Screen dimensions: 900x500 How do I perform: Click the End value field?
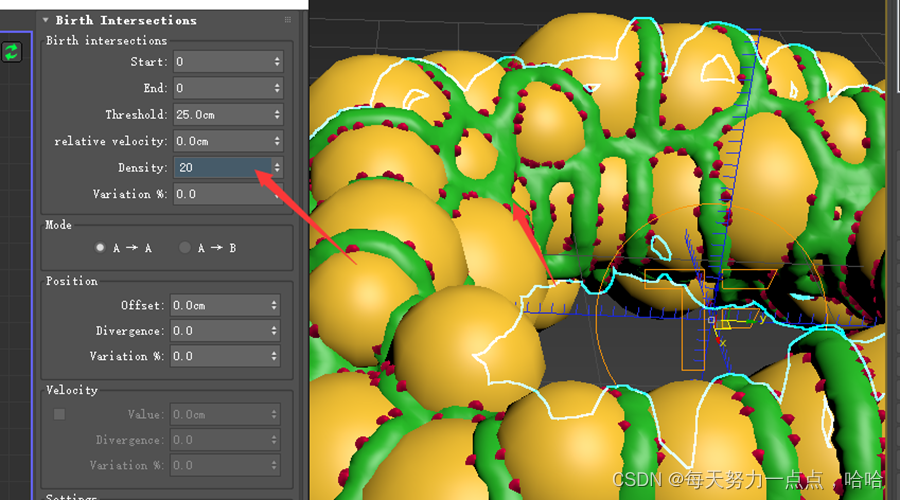tap(222, 88)
